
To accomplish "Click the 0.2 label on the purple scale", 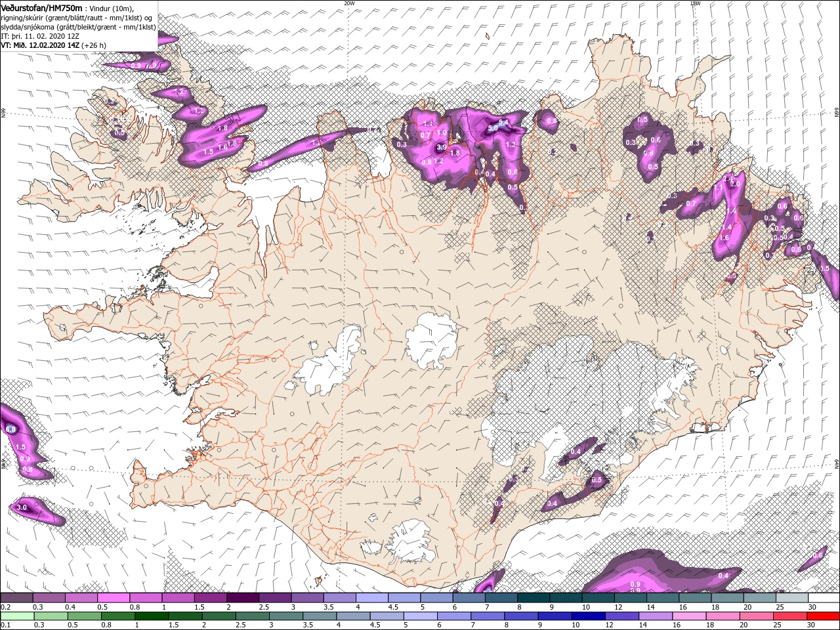I will pos(5,607).
